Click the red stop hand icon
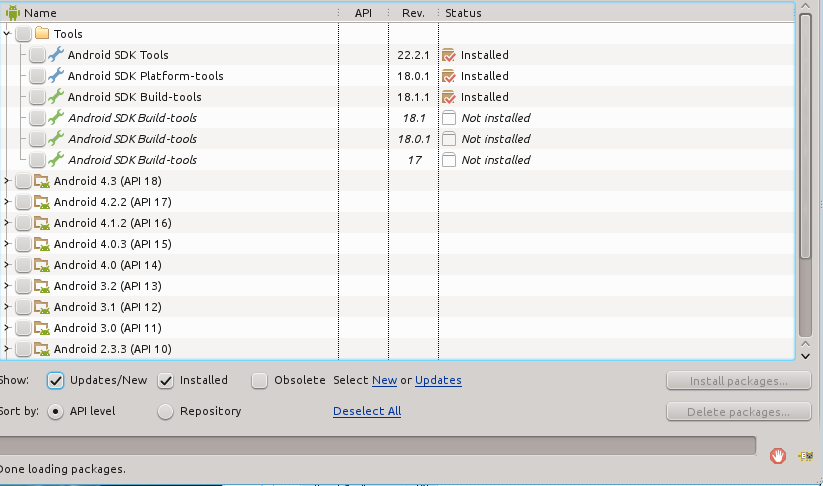 (x=778, y=456)
